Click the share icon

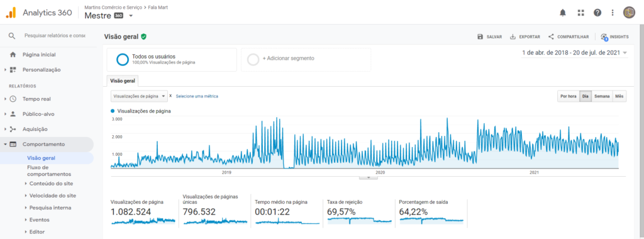coord(551,36)
